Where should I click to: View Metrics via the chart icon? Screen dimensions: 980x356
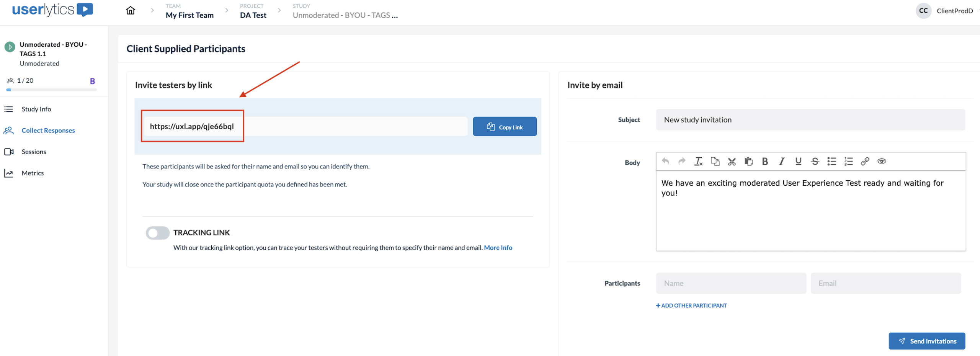pyautogui.click(x=9, y=173)
